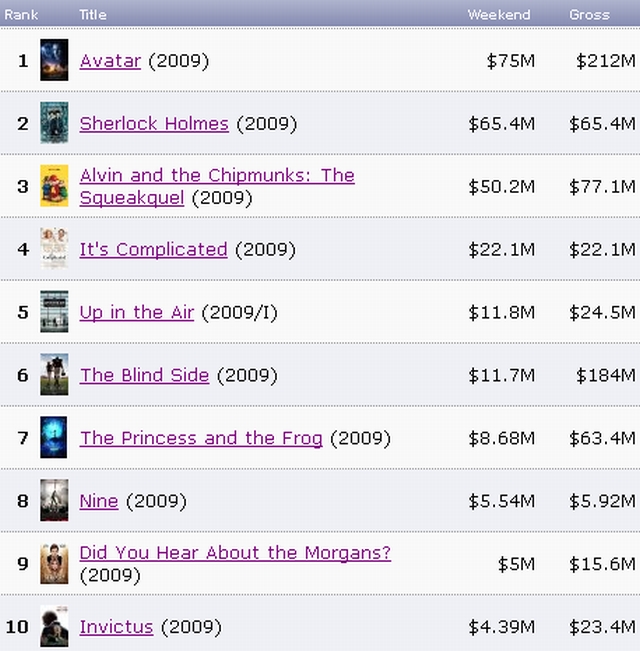The image size is (640, 651).
Task: Follow the Up in the Air link
Action: click(x=136, y=313)
